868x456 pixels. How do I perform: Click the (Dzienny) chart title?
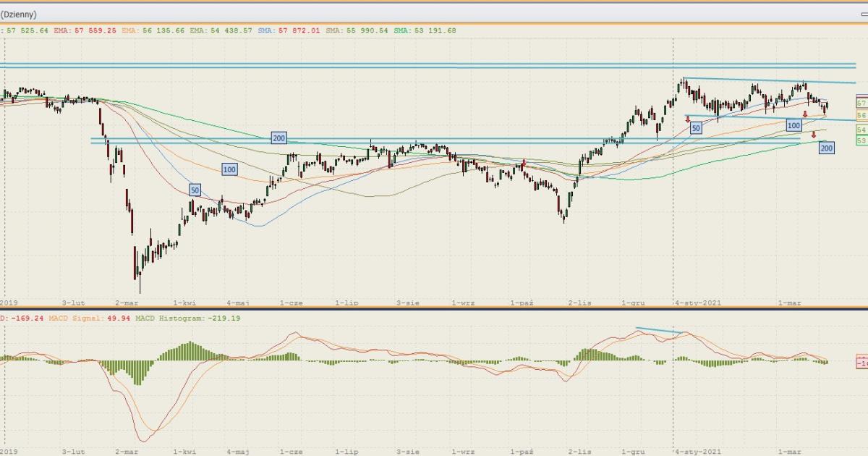[x=19, y=14]
